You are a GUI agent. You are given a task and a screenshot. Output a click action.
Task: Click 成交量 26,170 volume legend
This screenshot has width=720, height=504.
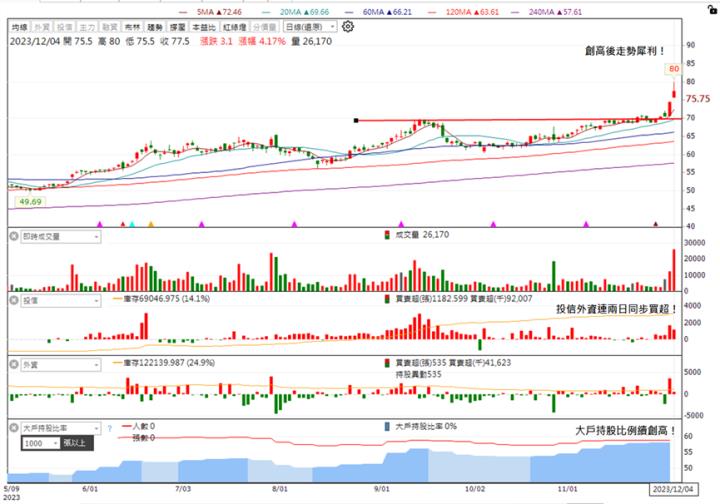pyautogui.click(x=417, y=235)
